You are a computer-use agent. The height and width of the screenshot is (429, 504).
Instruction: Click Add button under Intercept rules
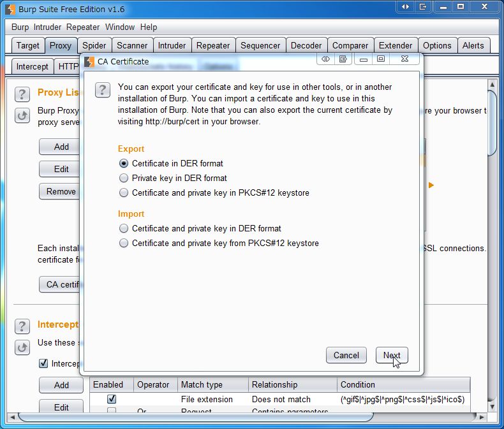pyautogui.click(x=61, y=385)
